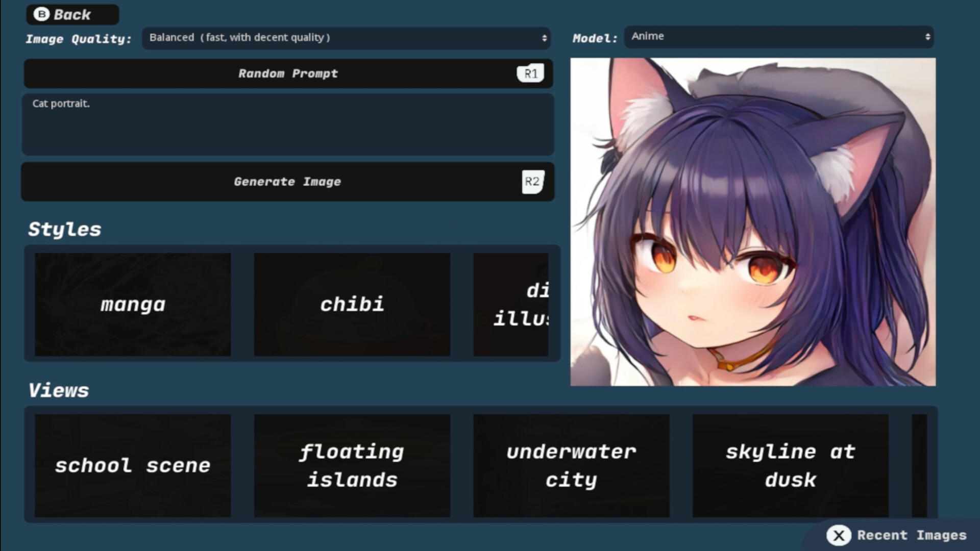This screenshot has width=980, height=551.
Task: Select the digital illustration style tile
Action: [x=510, y=304]
